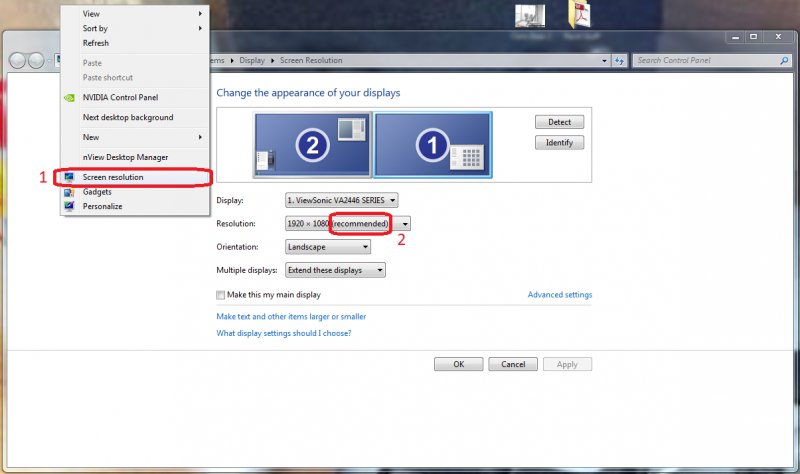The image size is (800, 474).
Task: Click the Gadgets icon in context menu
Action: [x=69, y=192]
